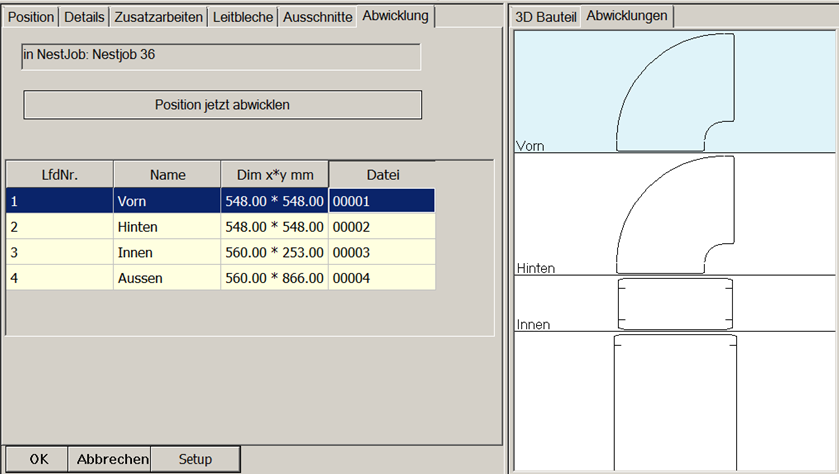Image resolution: width=839 pixels, height=474 pixels.
Task: Switch to the Position tab
Action: (x=31, y=17)
